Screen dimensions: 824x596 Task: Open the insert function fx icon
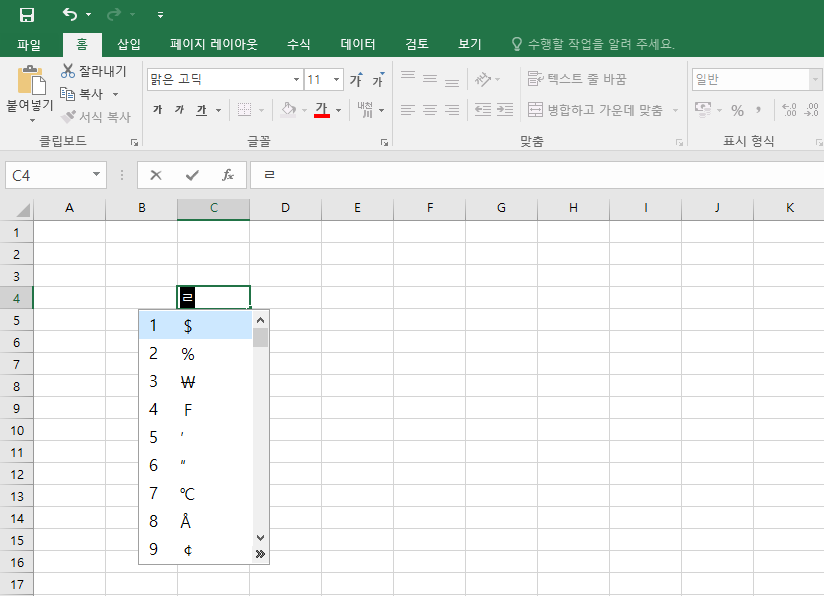[x=228, y=175]
